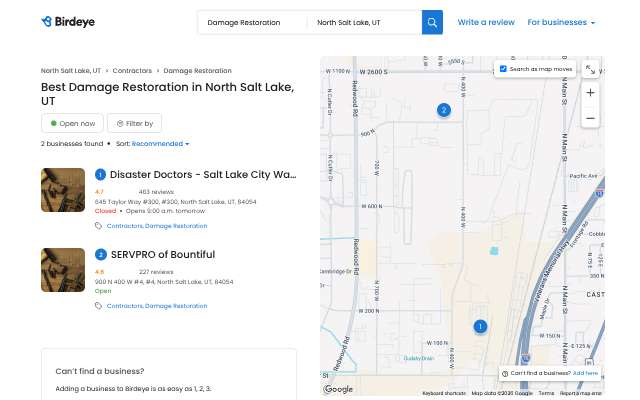Click the 227 reviews text
Screen dimensions: 640x400
[x=156, y=272]
